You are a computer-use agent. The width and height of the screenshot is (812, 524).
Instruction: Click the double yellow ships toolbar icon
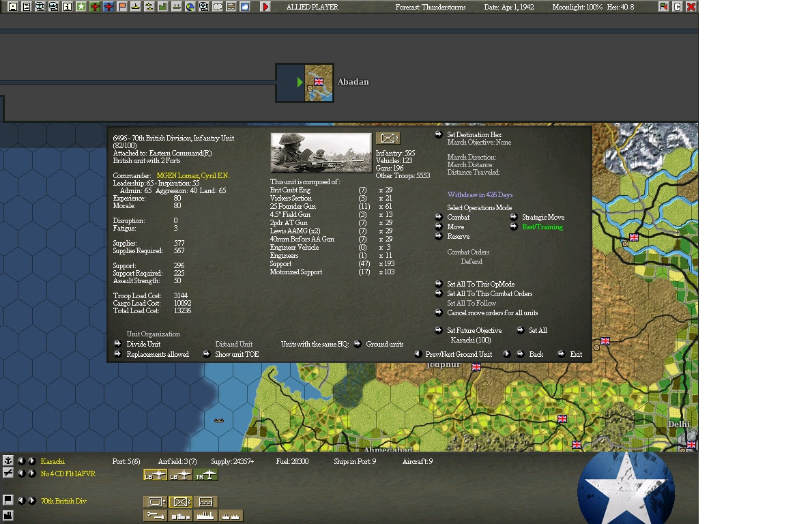(149, 7)
